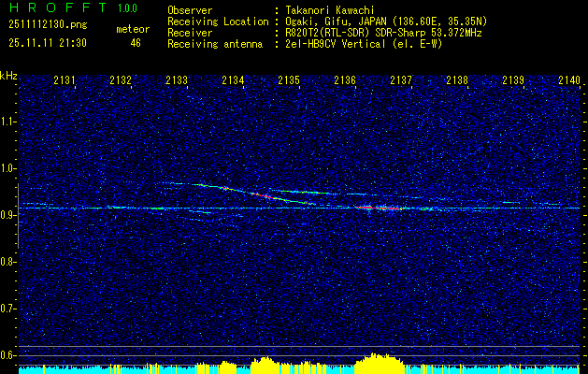Click frequency axis label 1.0

[x=7, y=168]
